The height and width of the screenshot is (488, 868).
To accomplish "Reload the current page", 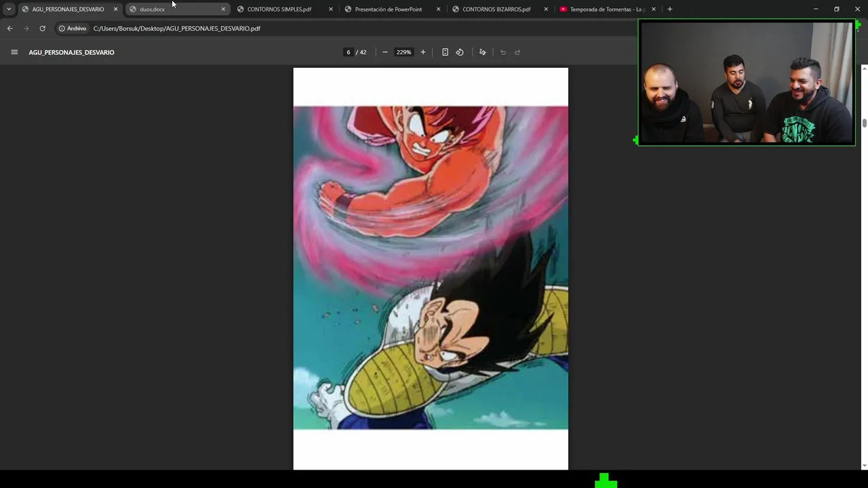I will click(42, 28).
